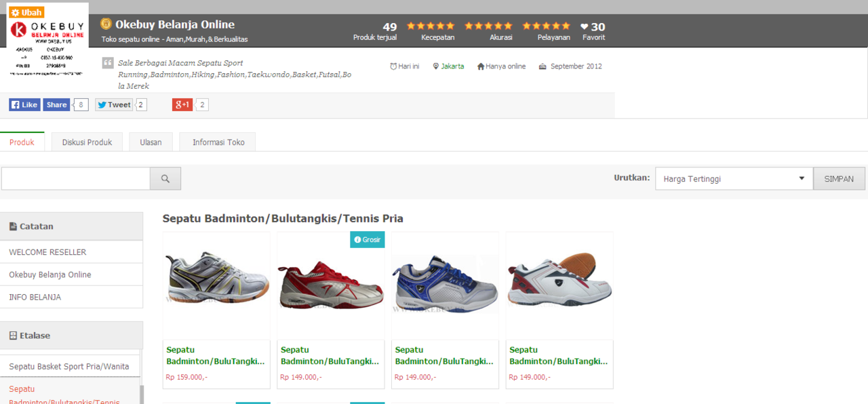Open the red shoe thumbnail

(x=331, y=285)
